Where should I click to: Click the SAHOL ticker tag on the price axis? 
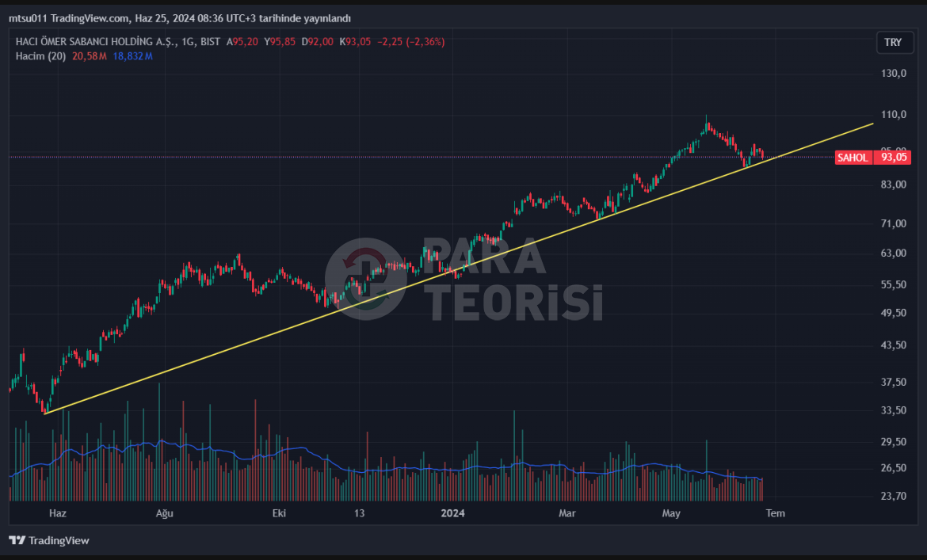[x=853, y=157]
